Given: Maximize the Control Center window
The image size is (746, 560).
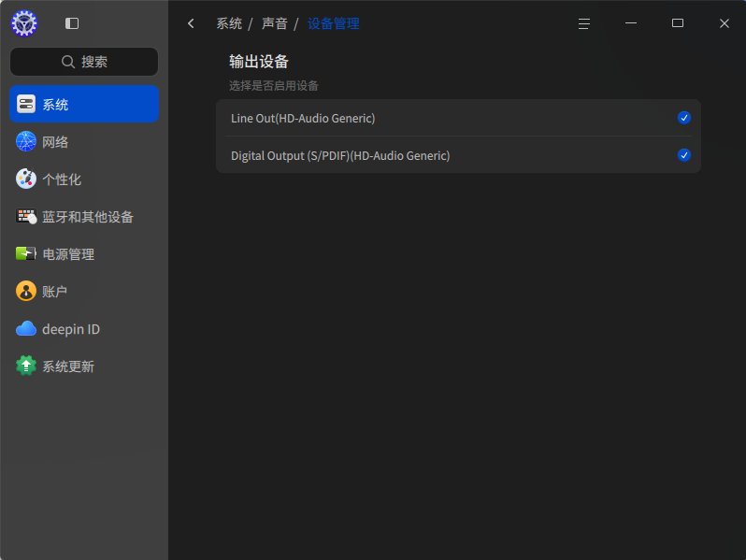Looking at the screenshot, I should [x=678, y=22].
